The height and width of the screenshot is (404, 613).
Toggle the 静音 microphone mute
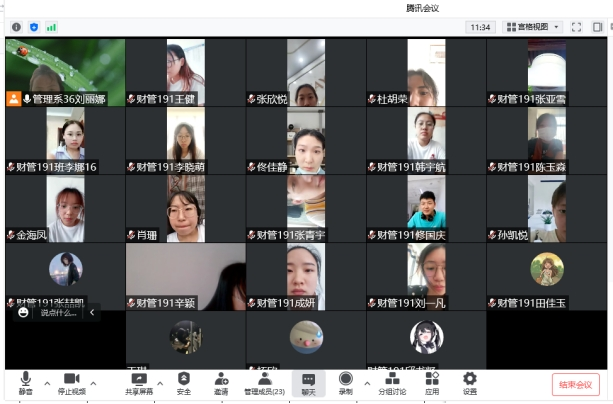click(25, 383)
